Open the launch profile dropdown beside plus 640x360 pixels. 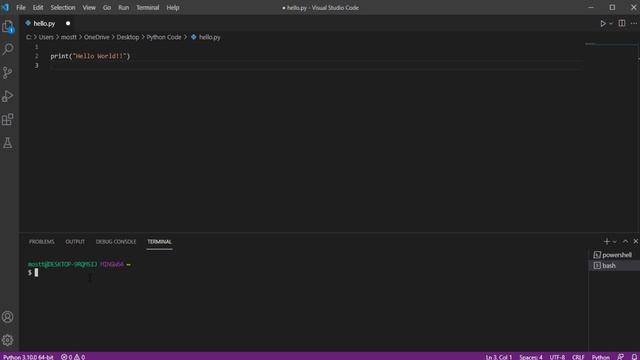click(615, 242)
